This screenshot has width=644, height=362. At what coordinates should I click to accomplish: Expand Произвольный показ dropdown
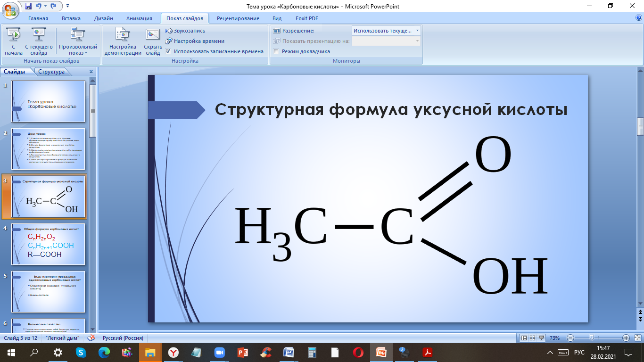point(78,49)
